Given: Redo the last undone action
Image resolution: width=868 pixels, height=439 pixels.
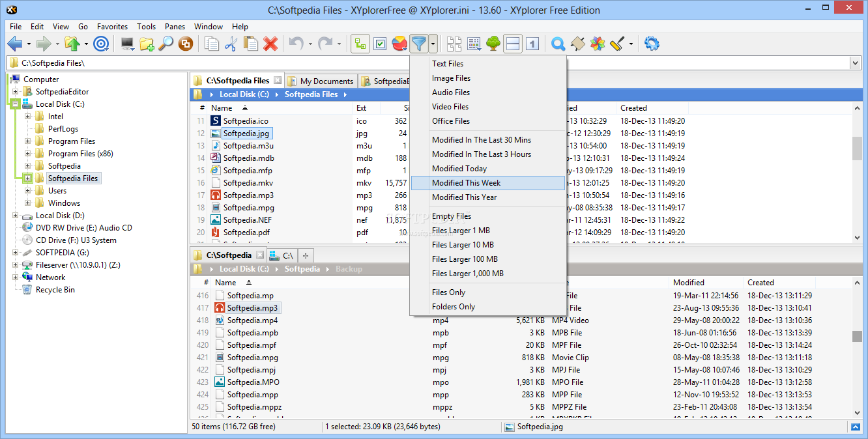Looking at the screenshot, I should click(x=325, y=44).
